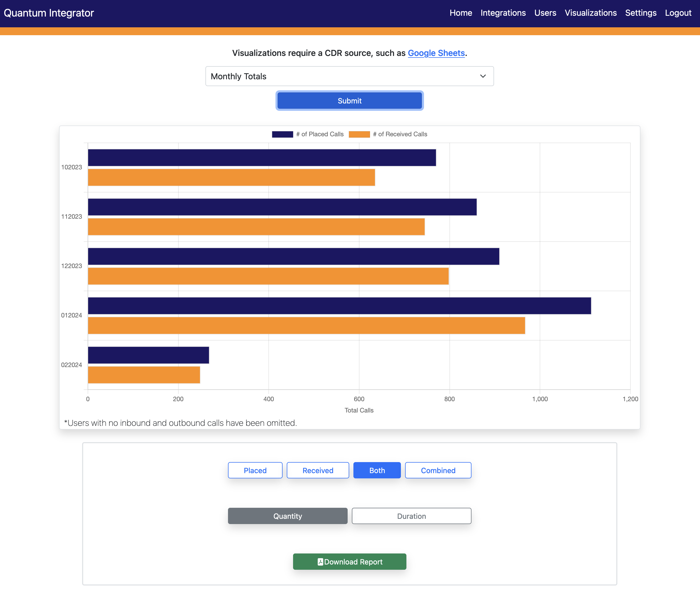This screenshot has width=700, height=596.
Task: Toggle the Placed Calls legend swatch
Action: point(282,134)
